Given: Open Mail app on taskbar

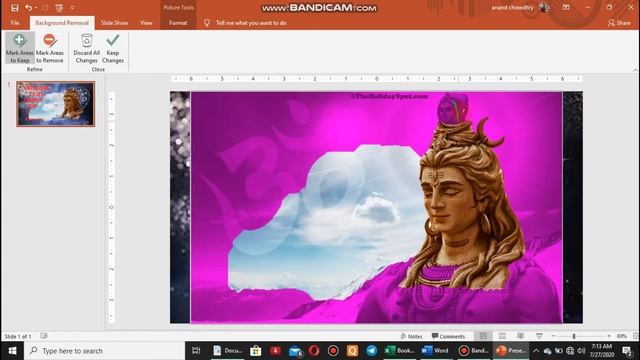Looking at the screenshot, I should [x=295, y=351].
